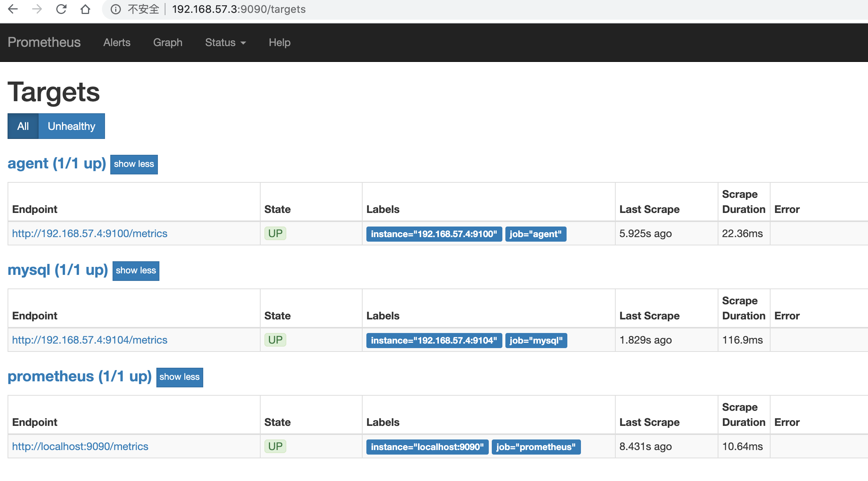Screen dimensions: 868x481
Task: Click the browser back arrow
Action: click(x=13, y=9)
